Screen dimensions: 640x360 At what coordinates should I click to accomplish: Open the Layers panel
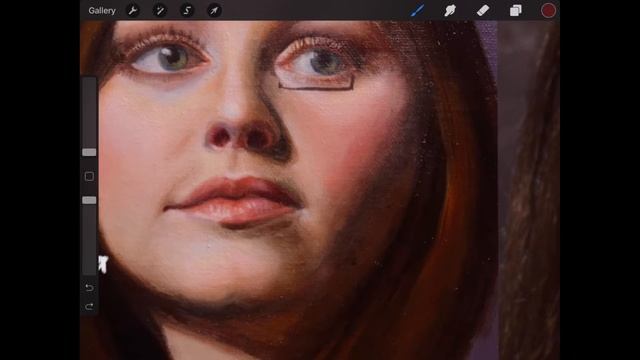(x=516, y=11)
